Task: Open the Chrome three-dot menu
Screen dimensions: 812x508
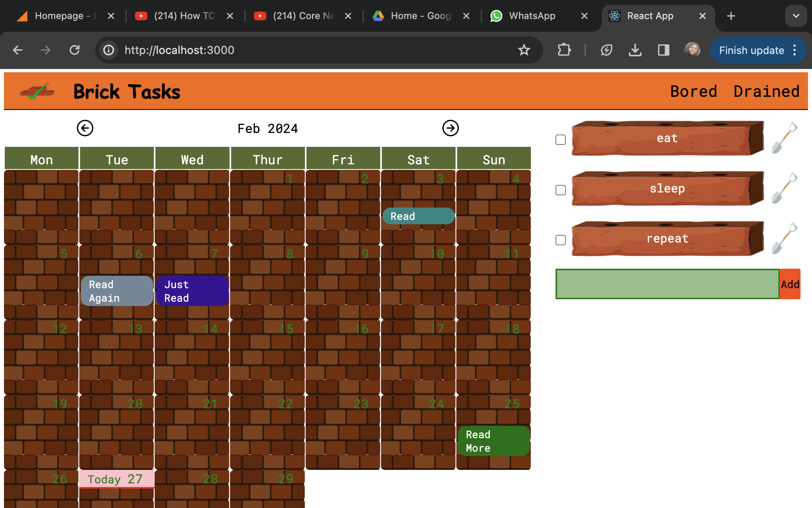Action: coord(795,50)
